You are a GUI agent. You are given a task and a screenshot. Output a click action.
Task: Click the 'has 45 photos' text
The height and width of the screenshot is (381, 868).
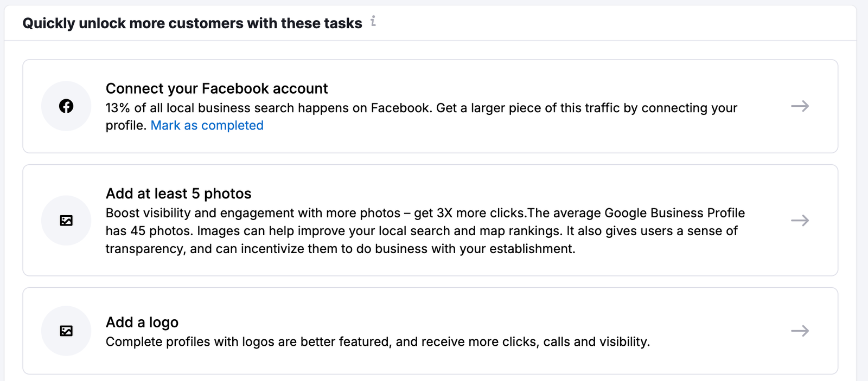coord(149,231)
